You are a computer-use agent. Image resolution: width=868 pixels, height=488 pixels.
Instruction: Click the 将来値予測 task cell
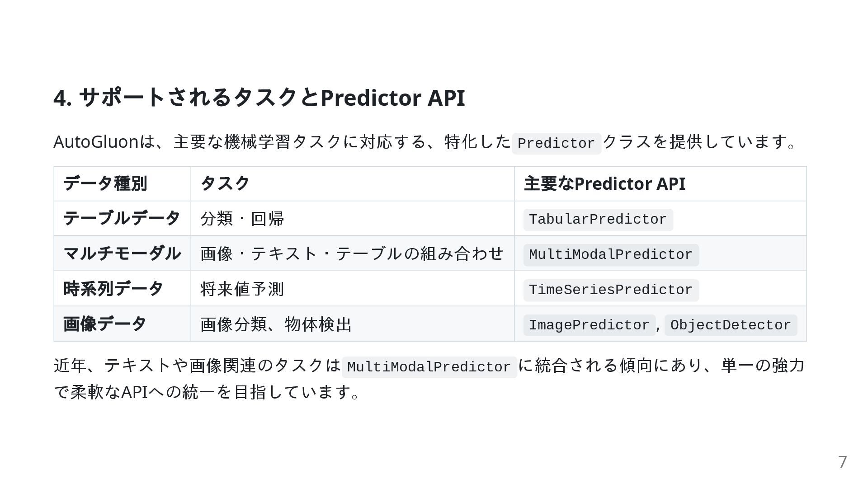pos(242,289)
